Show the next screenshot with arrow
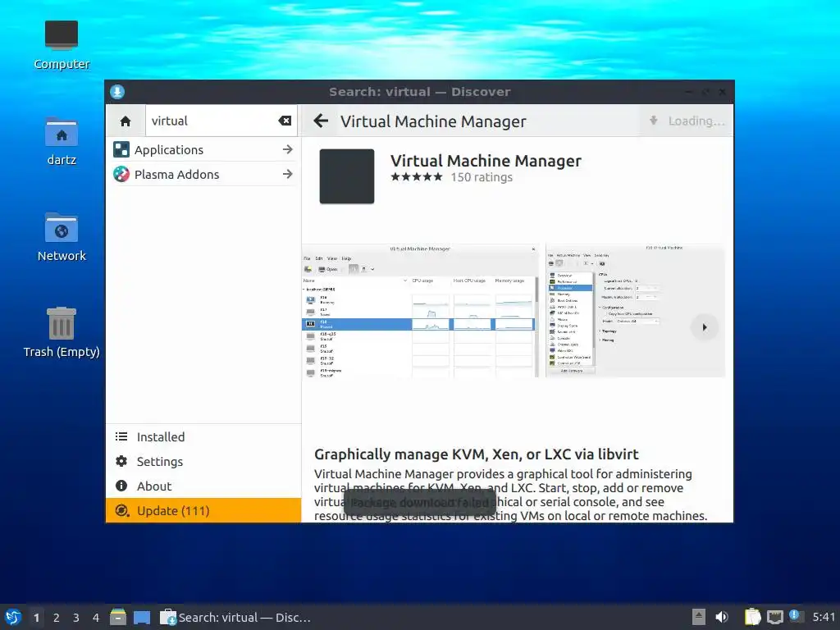 [x=705, y=327]
